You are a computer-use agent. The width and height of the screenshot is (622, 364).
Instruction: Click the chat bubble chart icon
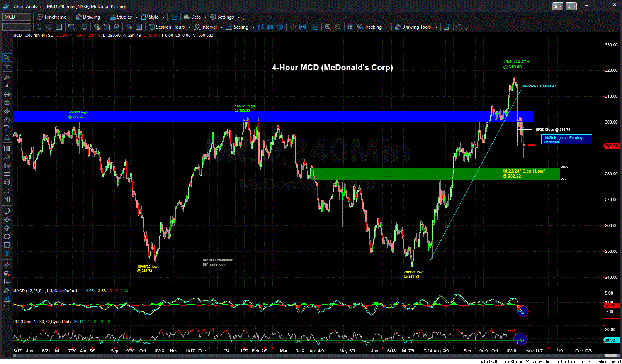coord(459,27)
